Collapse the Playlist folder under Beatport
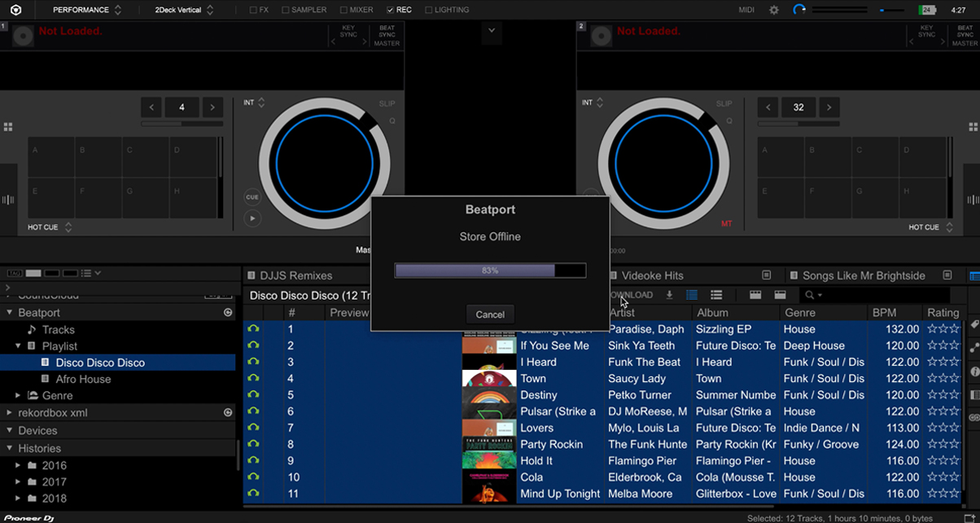The width and height of the screenshot is (980, 523). coord(19,346)
